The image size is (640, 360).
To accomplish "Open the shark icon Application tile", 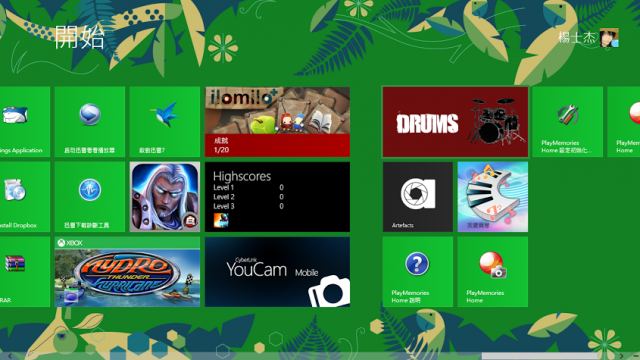I will coord(24,122).
